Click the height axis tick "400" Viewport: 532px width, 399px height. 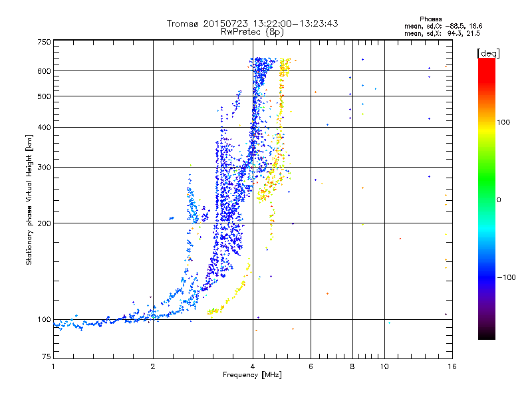point(44,127)
